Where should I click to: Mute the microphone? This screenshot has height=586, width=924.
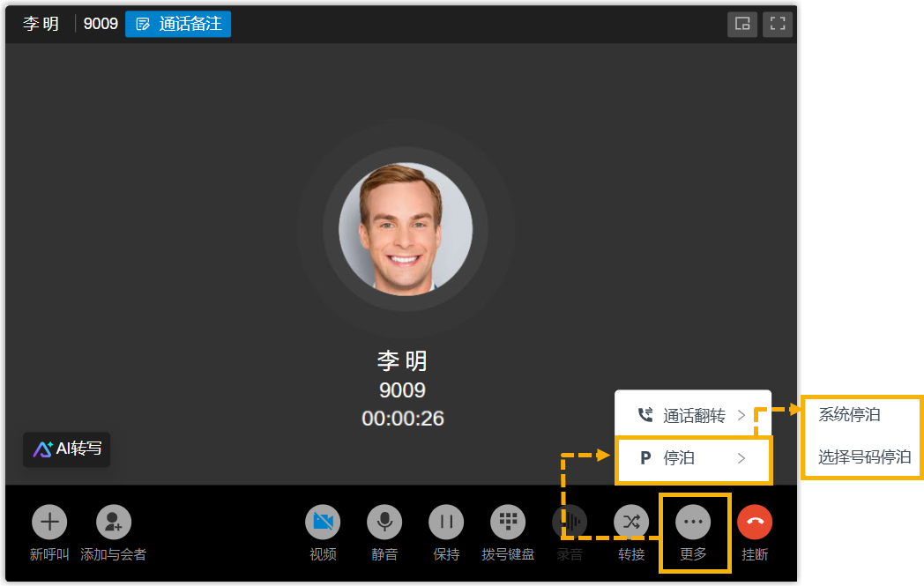(x=384, y=522)
